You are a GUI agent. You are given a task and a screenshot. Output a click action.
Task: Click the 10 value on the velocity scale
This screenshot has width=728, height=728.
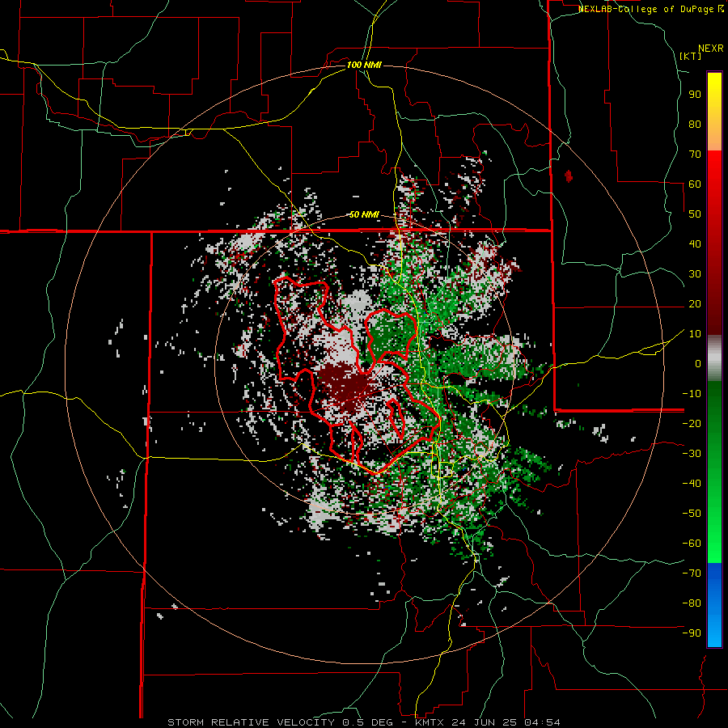click(695, 334)
